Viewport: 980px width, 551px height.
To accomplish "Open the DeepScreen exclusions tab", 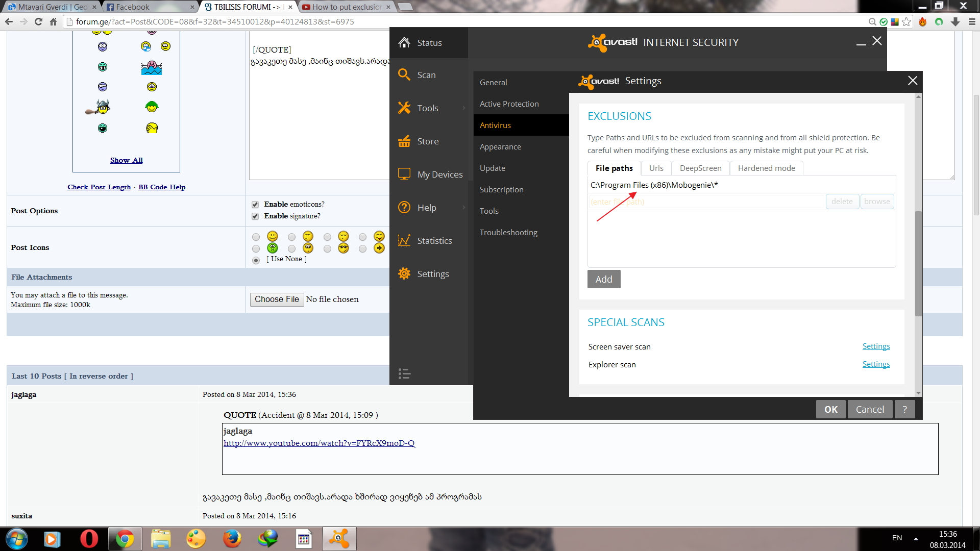I will (x=700, y=168).
